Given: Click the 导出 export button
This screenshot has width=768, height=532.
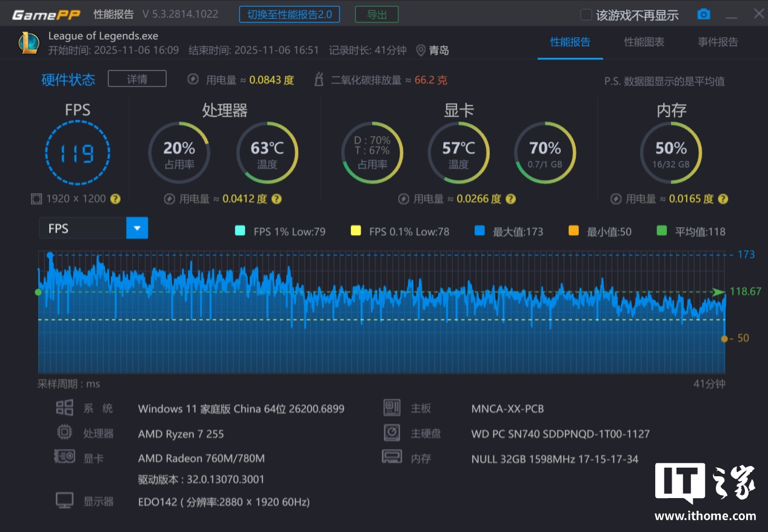Looking at the screenshot, I should (x=376, y=15).
